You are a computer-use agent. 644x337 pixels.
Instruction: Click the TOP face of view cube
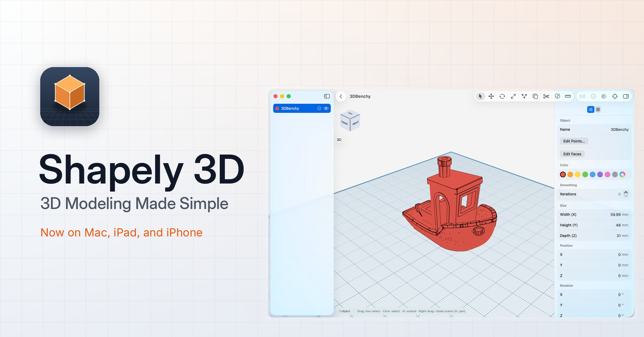click(x=350, y=113)
